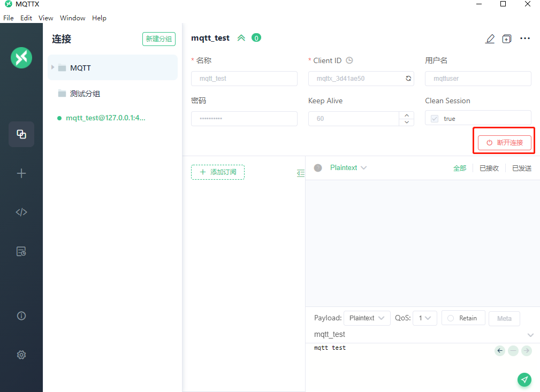The width and height of the screenshot is (540, 392).
Task: Open the Settings gear sidebar icon
Action: pos(21,355)
